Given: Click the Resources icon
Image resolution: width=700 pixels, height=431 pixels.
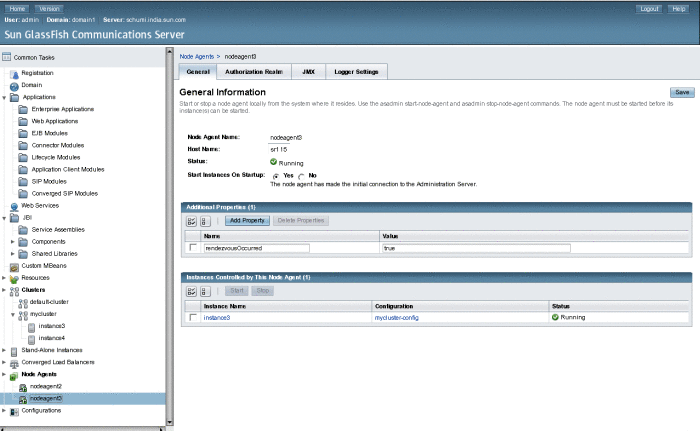Looking at the screenshot, I should click(14, 279).
